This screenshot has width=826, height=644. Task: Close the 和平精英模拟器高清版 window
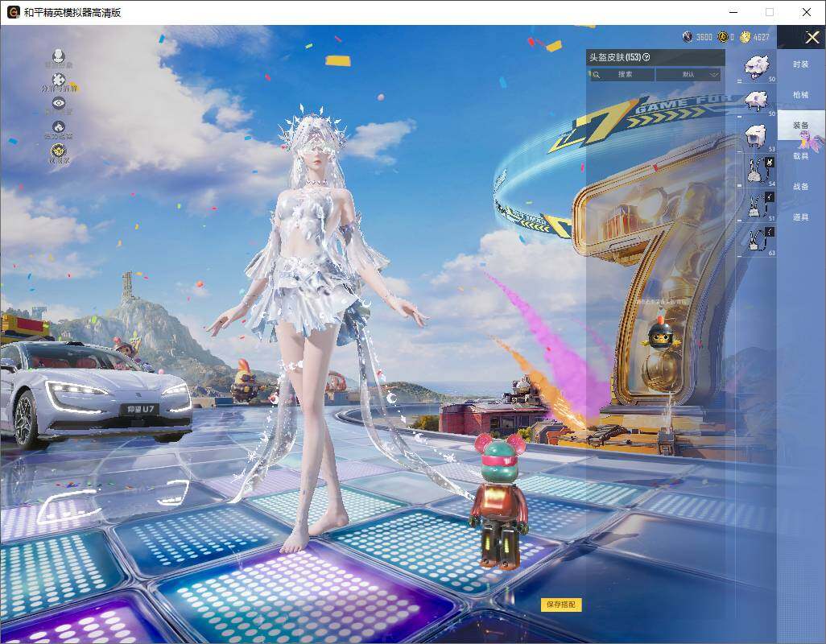(x=807, y=12)
